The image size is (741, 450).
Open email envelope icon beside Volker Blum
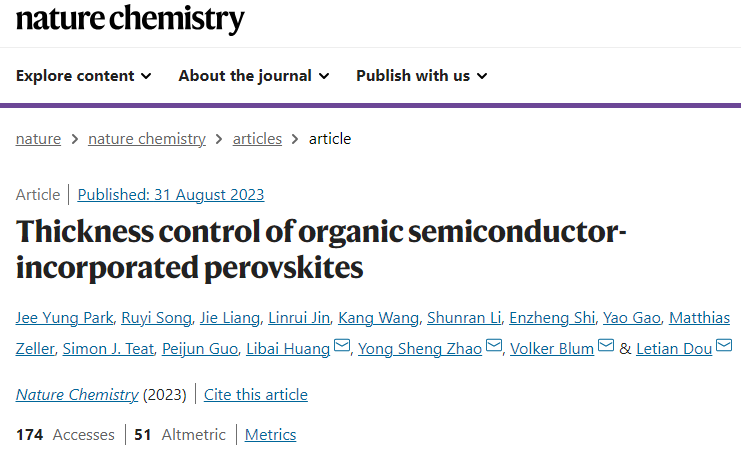[606, 346]
